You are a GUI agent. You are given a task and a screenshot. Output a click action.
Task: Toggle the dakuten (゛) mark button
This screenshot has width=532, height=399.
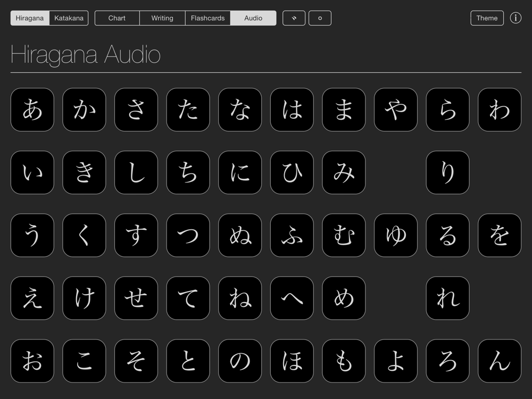point(294,18)
